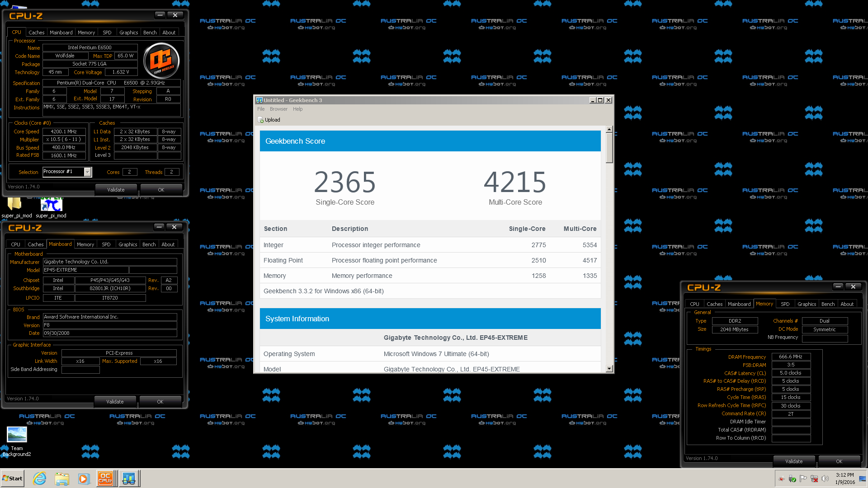
Task: Switch to Bench tab in top CPU-Z window
Action: (150, 33)
